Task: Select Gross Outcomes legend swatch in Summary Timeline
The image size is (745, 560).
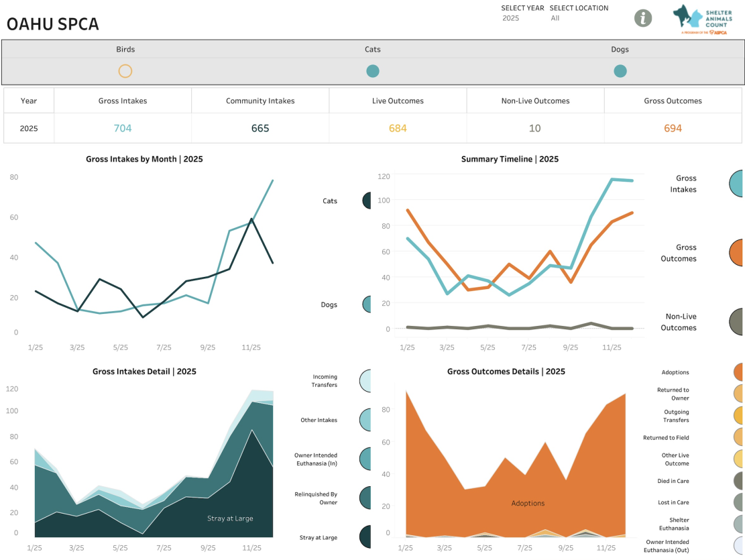Action: tap(736, 253)
